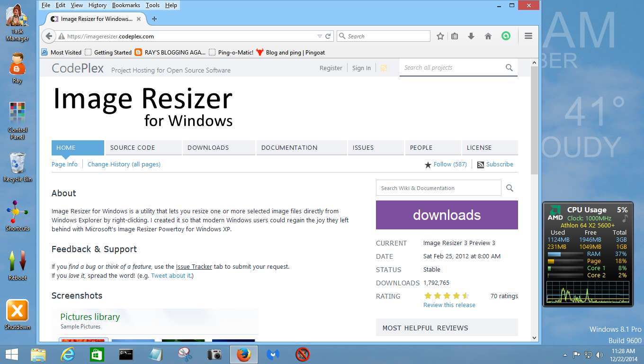The height and width of the screenshot is (364, 644).
Task: Click the Malwarebytes taskbar icon
Action: 273,354
